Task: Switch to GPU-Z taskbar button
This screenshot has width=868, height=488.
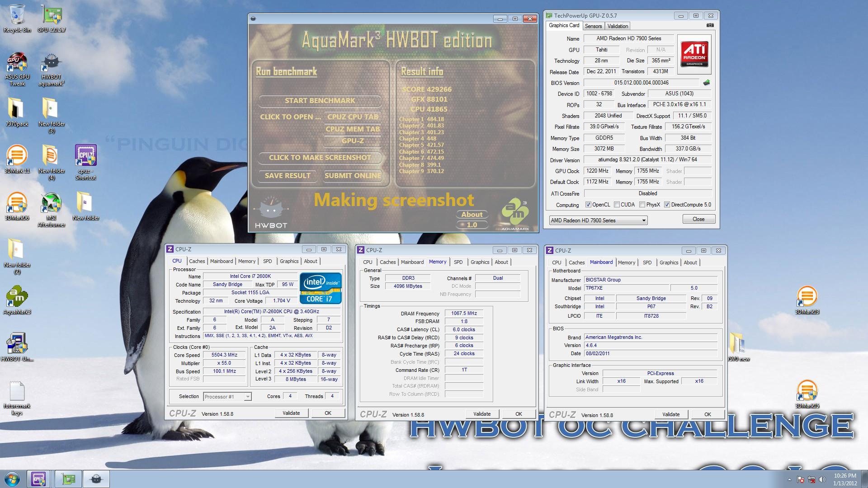Action: pyautogui.click(x=69, y=479)
